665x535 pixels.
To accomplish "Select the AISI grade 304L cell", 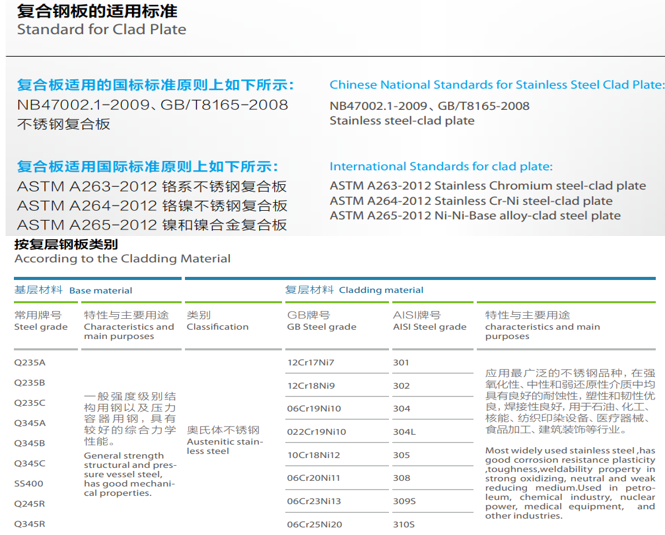I will coord(403,432).
